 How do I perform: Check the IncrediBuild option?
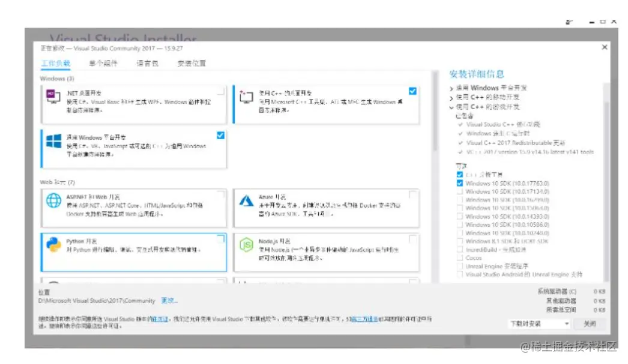(x=460, y=249)
